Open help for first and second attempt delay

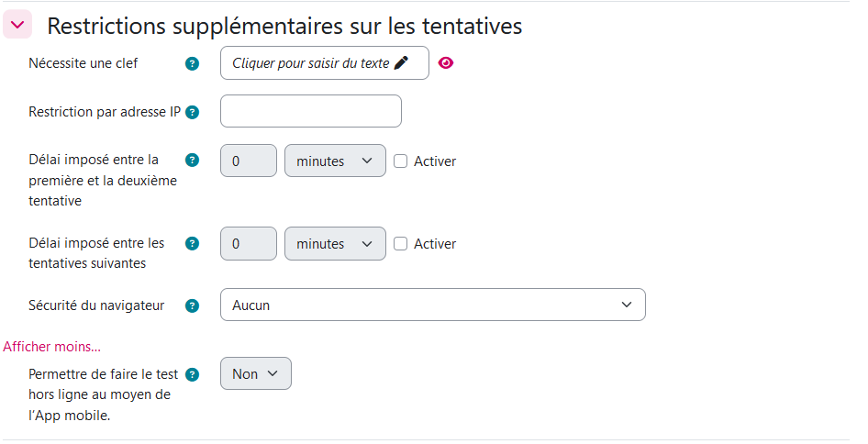pyautogui.click(x=193, y=160)
